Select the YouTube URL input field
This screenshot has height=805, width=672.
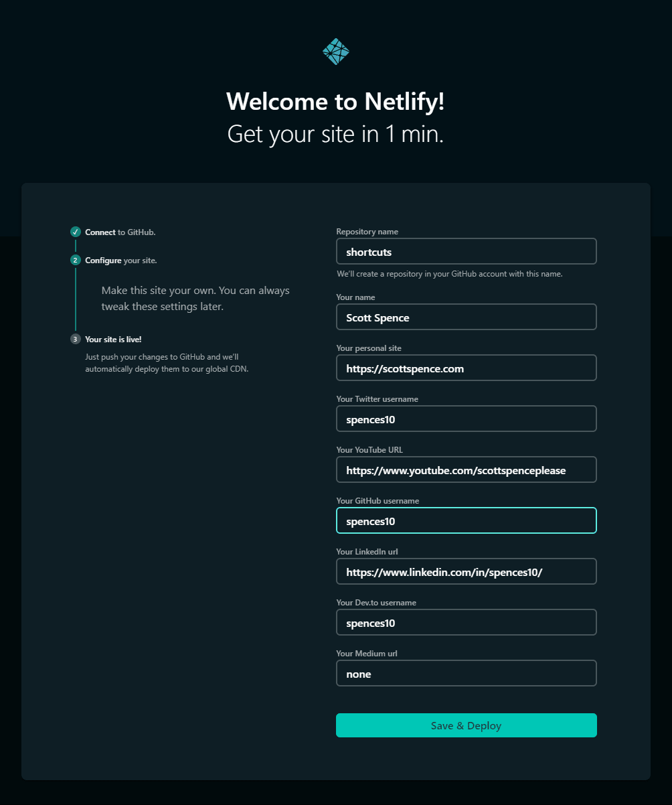click(x=466, y=469)
